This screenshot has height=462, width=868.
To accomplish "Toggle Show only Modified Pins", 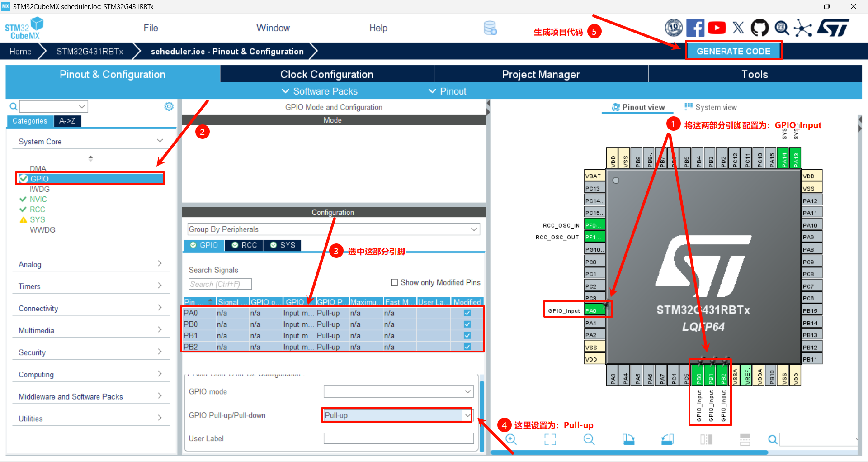I will (x=394, y=282).
